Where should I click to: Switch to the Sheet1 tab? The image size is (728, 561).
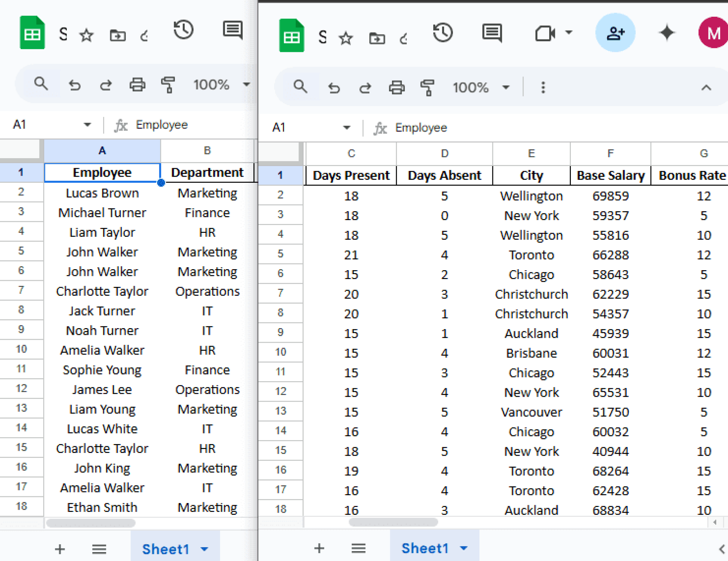pos(425,548)
